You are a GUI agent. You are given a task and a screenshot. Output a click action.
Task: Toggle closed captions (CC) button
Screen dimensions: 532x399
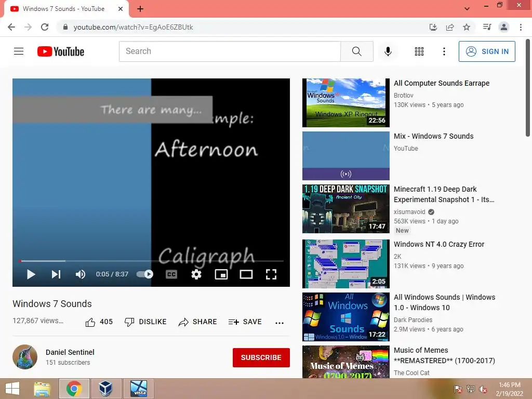coord(171,274)
